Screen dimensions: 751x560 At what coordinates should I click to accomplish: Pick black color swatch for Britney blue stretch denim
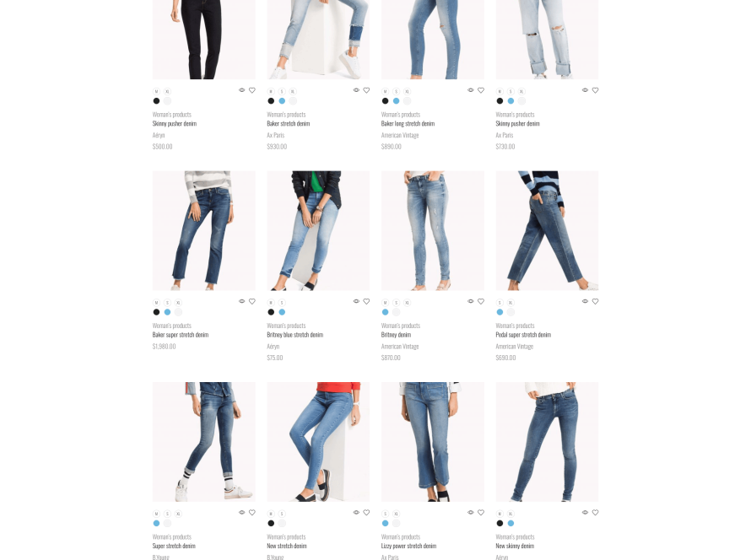click(271, 312)
